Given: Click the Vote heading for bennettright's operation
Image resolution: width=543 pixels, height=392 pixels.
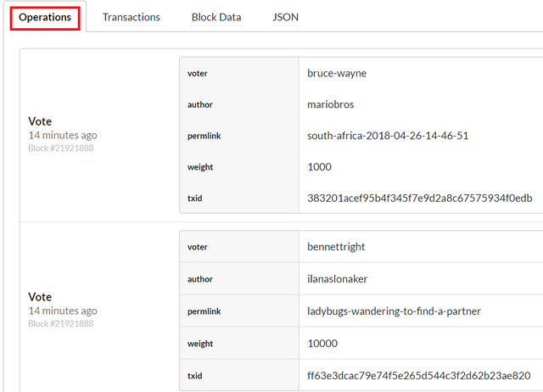Looking at the screenshot, I should click(40, 297).
